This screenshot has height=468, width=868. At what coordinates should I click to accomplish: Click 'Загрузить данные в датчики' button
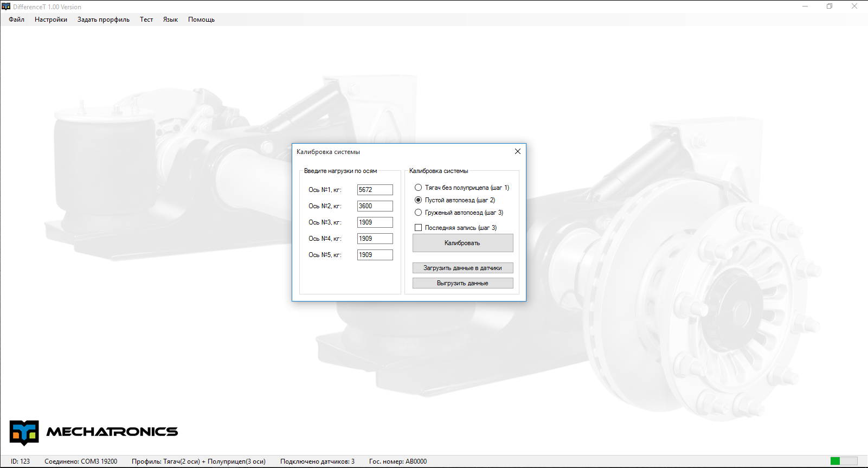[462, 268]
